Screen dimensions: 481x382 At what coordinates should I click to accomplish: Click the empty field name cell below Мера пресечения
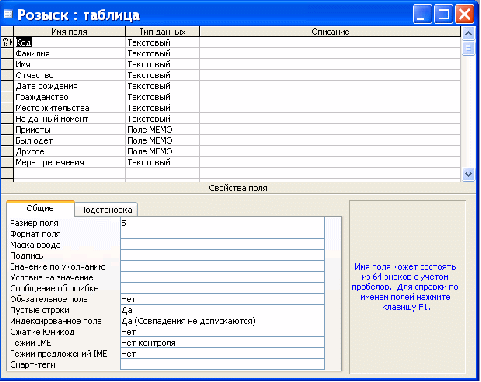69,173
